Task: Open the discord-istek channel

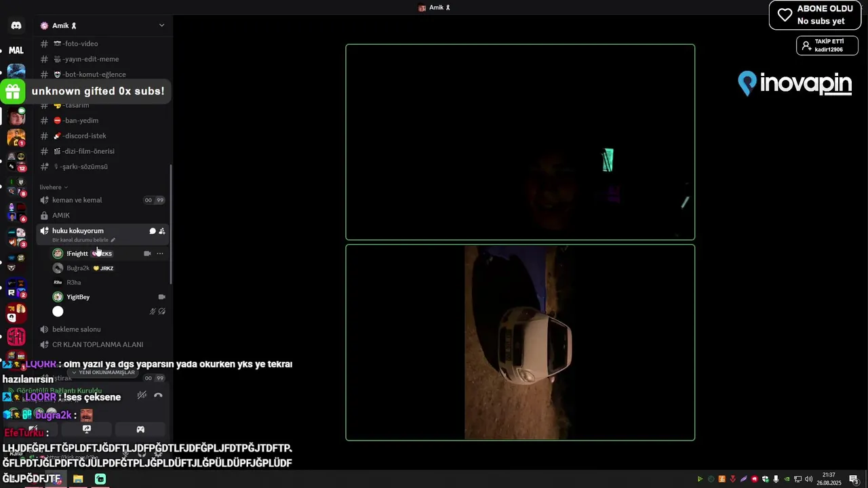Action: [x=103, y=136]
